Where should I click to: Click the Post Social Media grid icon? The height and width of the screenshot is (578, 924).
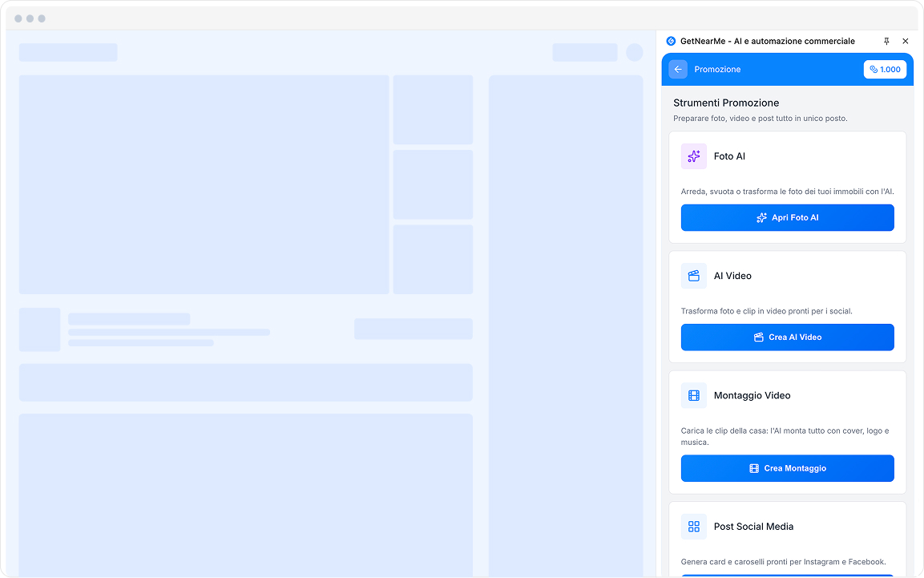693,527
